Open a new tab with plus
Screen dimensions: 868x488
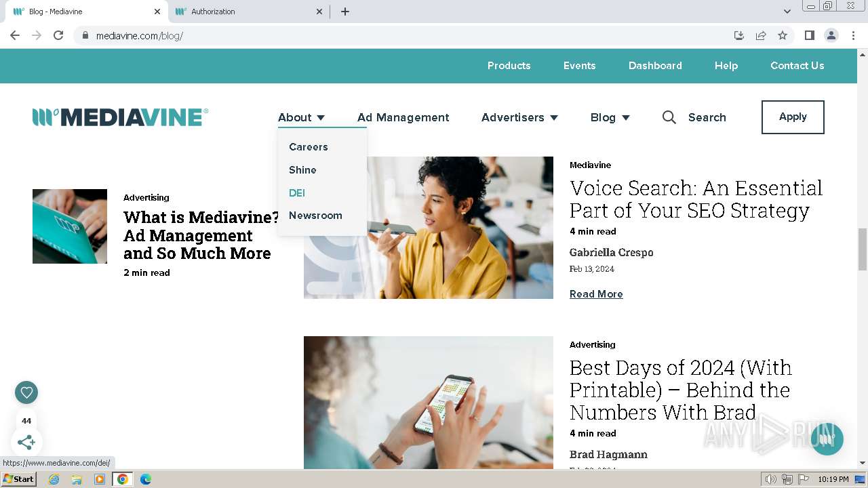click(344, 12)
